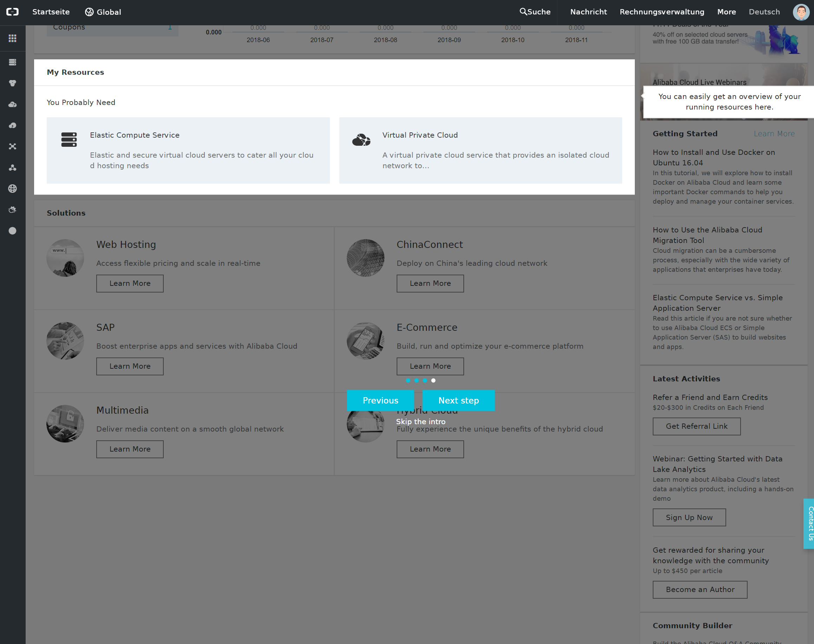This screenshot has height=644, width=814.
Task: Click the Global region globe icon
Action: tap(89, 12)
